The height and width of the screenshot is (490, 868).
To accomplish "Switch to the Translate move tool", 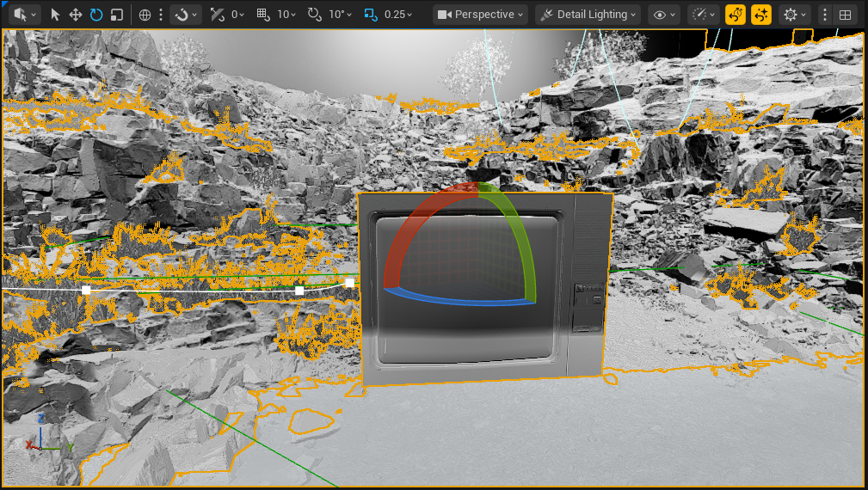I will 76,15.
